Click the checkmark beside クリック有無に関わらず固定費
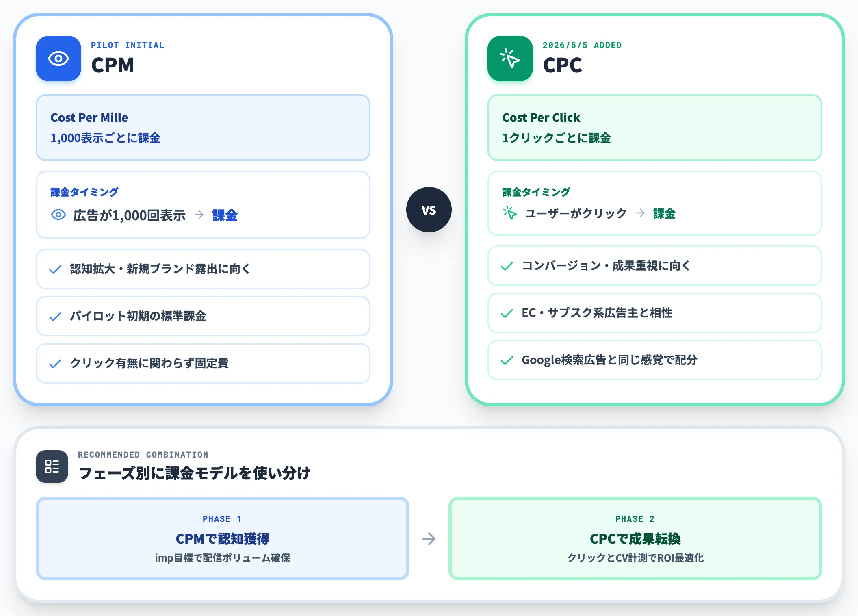Image resolution: width=858 pixels, height=616 pixels. click(55, 364)
